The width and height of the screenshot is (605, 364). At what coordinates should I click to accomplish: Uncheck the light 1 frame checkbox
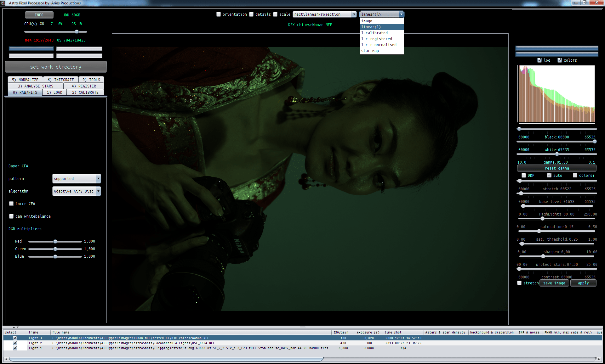pos(15,348)
